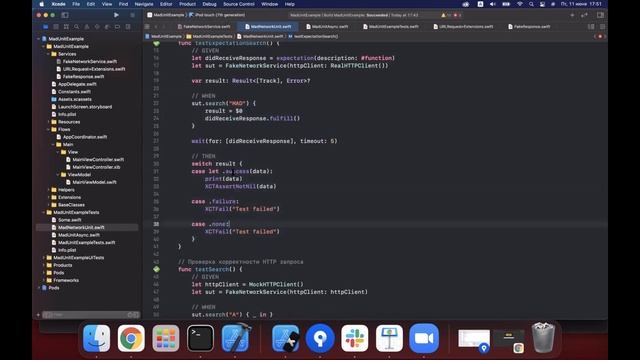The image size is (640, 360).
Task: Open the Debug menu
Action: coord(209,4)
